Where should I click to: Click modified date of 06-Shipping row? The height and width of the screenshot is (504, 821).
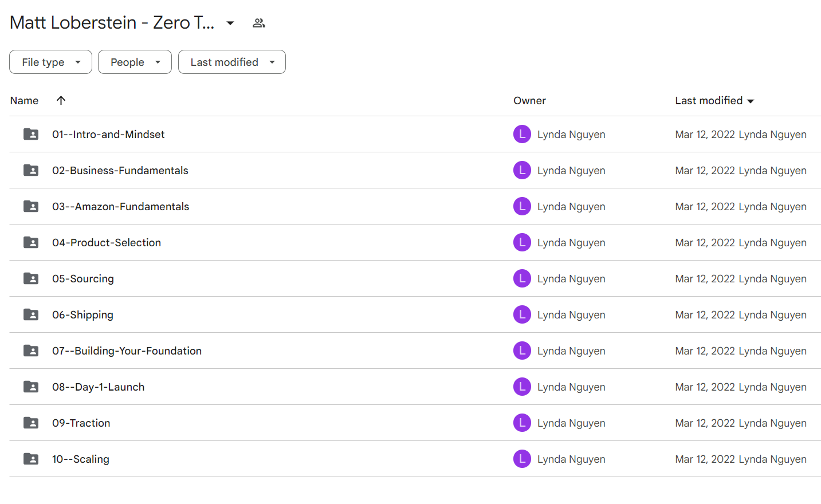click(705, 314)
